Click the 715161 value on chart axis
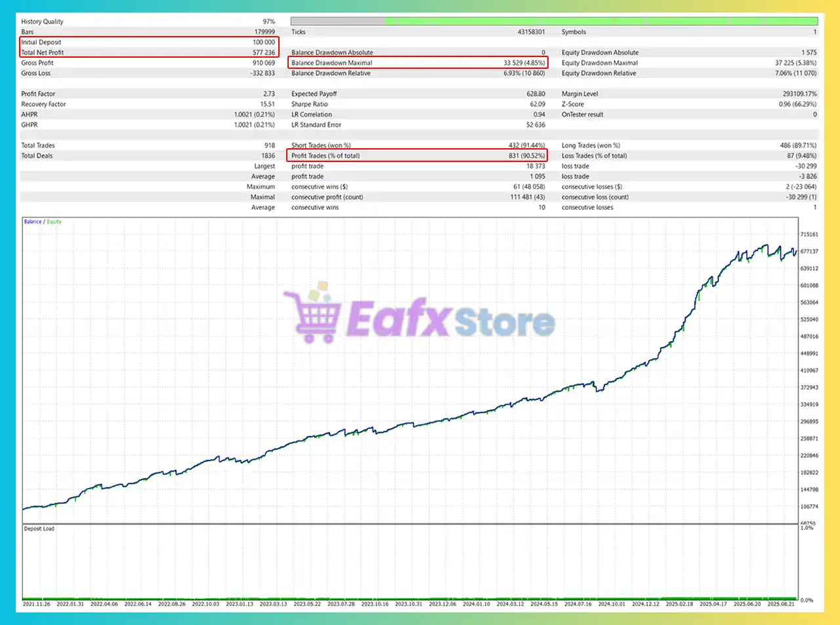840x625 pixels. (x=809, y=234)
